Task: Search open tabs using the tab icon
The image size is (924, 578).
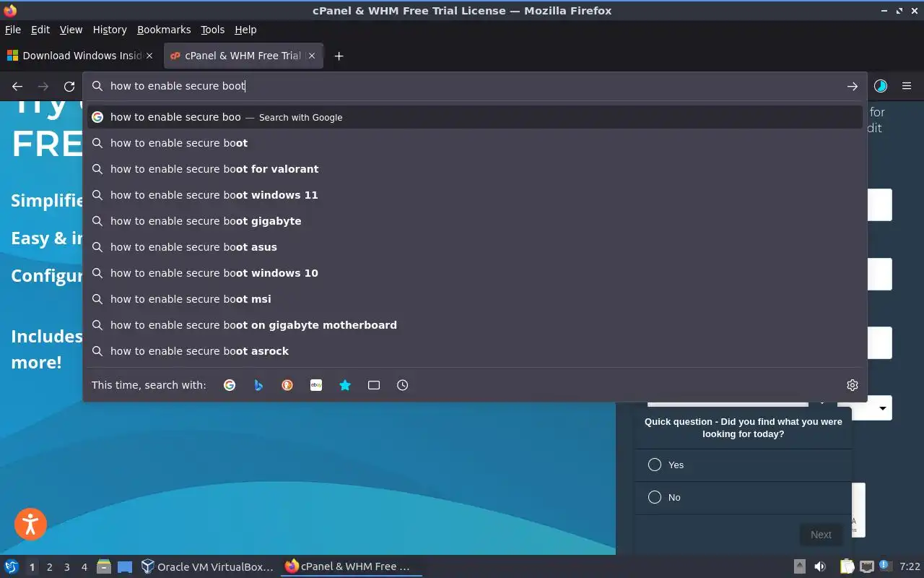Action: [374, 385]
